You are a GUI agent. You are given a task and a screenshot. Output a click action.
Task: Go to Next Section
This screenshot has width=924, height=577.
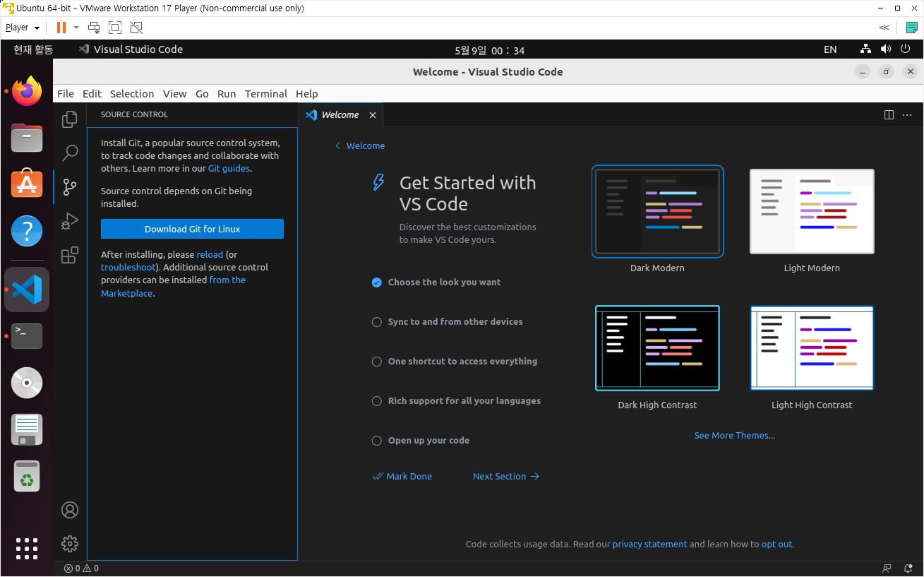coord(506,477)
